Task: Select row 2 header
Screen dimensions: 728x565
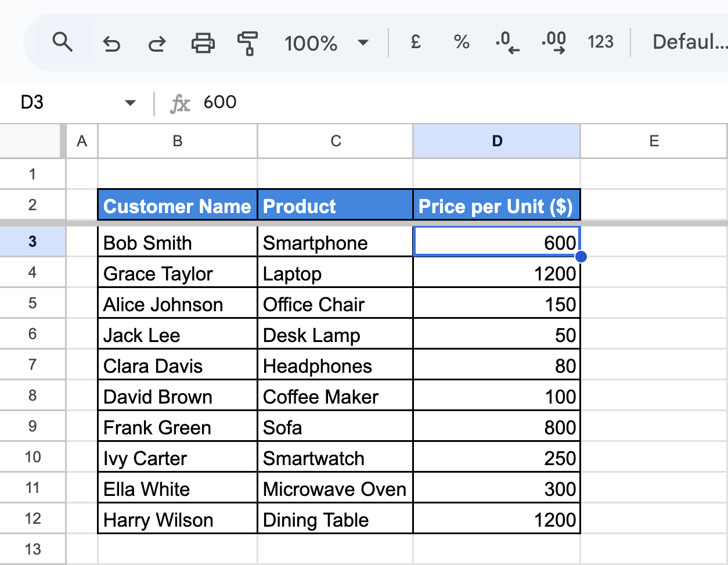Action: (x=33, y=204)
